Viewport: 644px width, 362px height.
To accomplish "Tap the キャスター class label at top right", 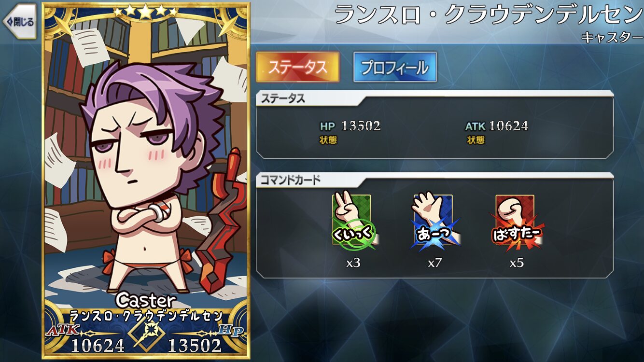I will click(x=612, y=37).
